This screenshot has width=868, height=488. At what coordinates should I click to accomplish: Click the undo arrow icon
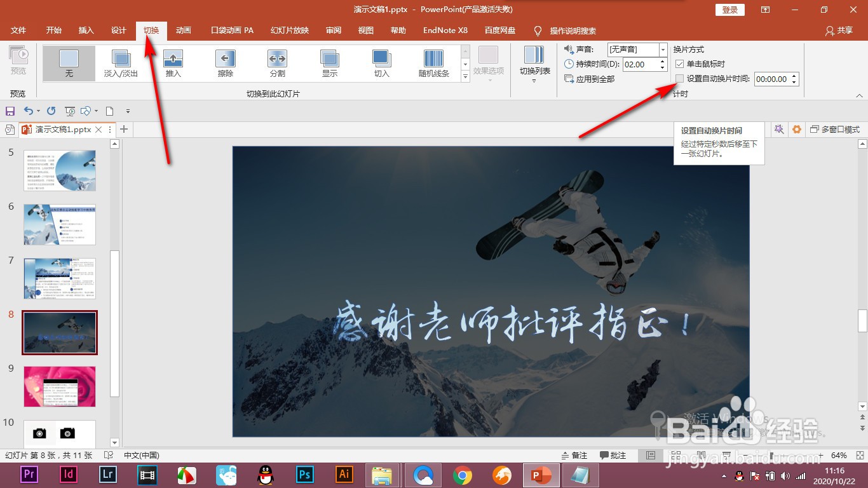[28, 111]
